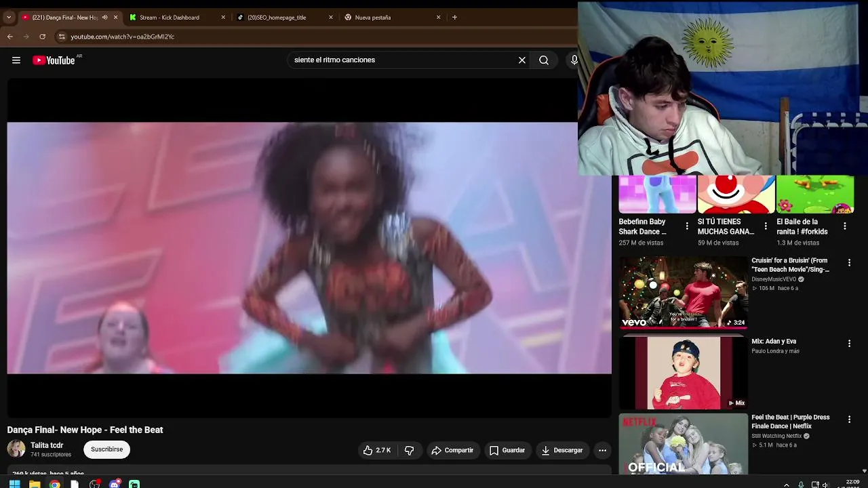Image resolution: width=868 pixels, height=488 pixels.
Task: Open Feel the Beat Netflix OFFICIAL thumbnail
Action: click(x=684, y=444)
